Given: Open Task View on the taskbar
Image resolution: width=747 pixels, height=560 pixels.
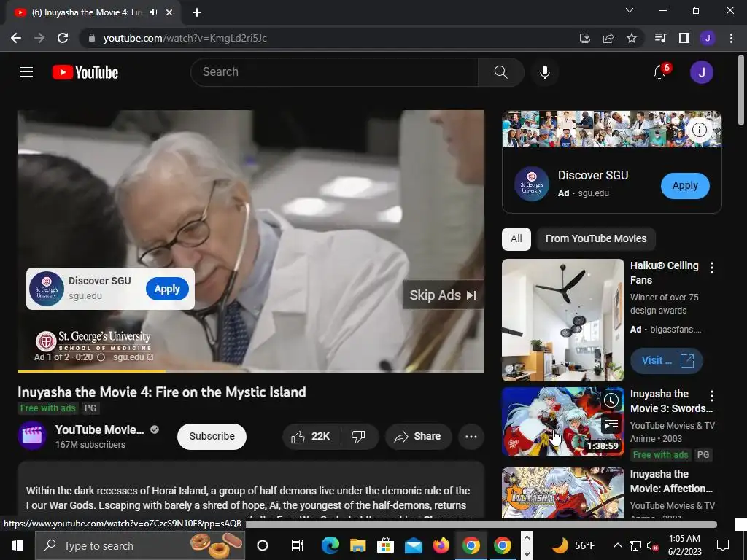Looking at the screenshot, I should coord(298,545).
